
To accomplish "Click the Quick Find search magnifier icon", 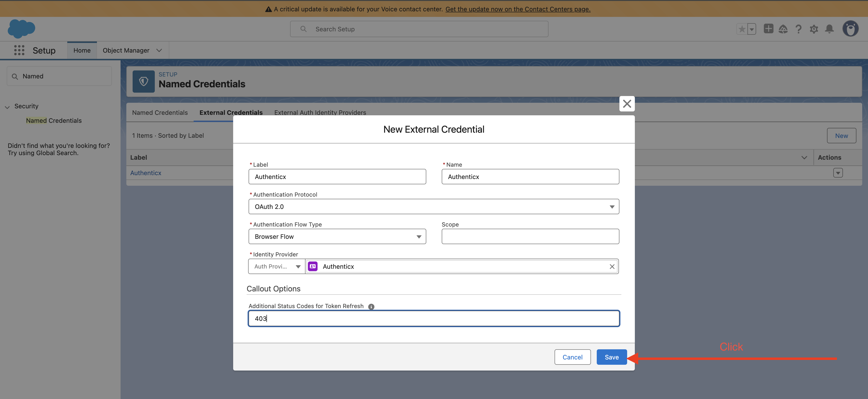I will (x=15, y=76).
